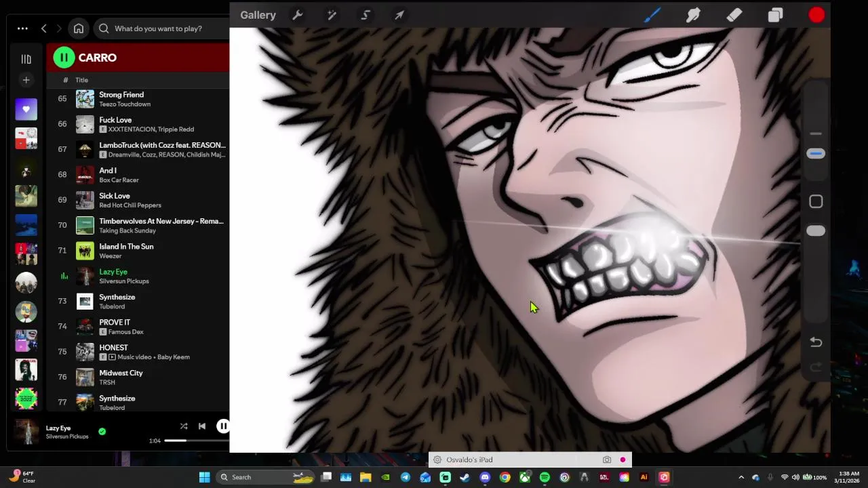
Task: Select the song 'Sick Love'
Action: (114, 196)
